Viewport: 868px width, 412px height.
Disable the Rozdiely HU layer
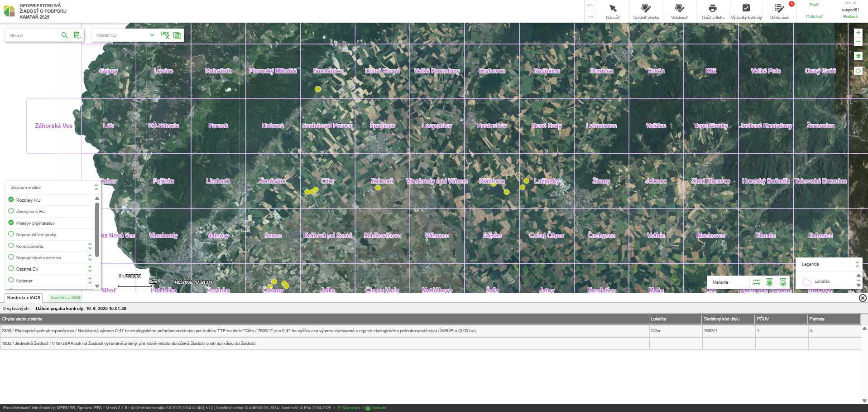coord(11,199)
